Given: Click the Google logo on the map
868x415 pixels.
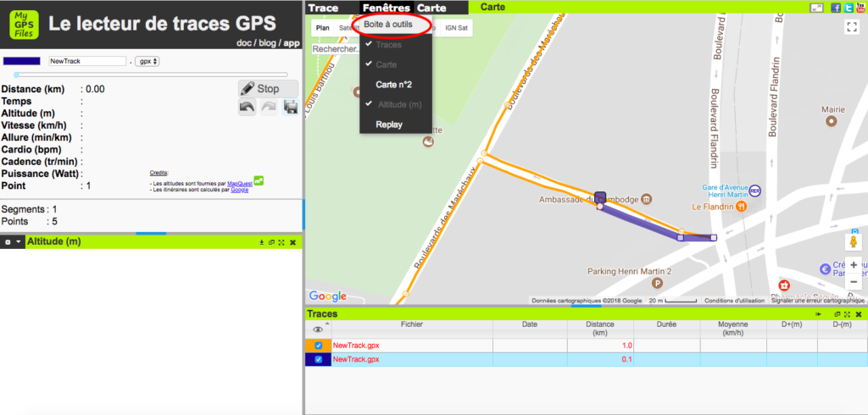Looking at the screenshot, I should (x=328, y=296).
